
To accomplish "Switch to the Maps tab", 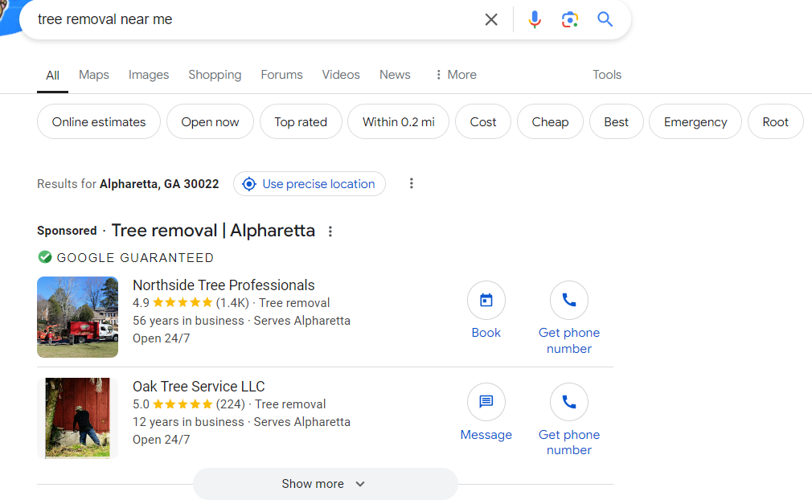I will click(x=94, y=75).
